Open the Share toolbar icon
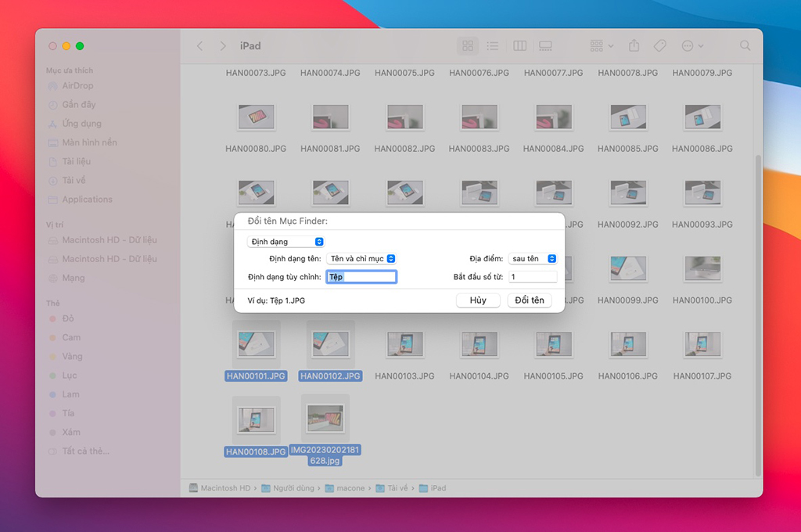The image size is (801, 532). coord(634,45)
